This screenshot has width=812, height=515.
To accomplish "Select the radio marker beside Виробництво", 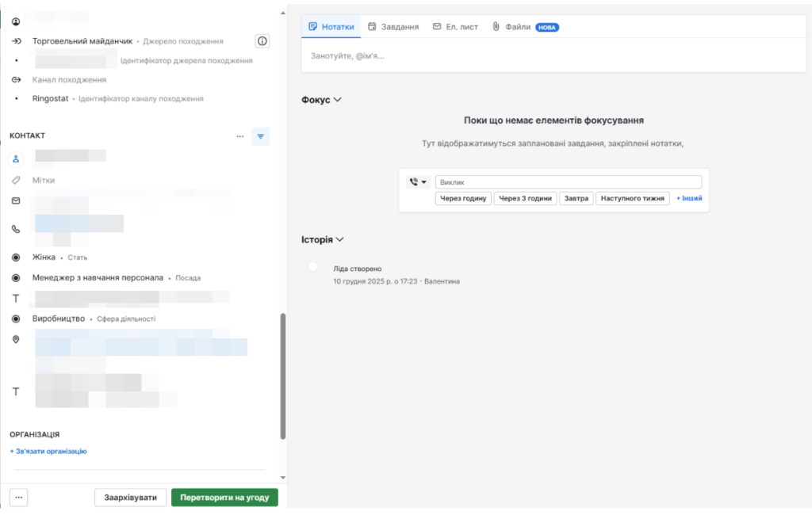I will [17, 319].
